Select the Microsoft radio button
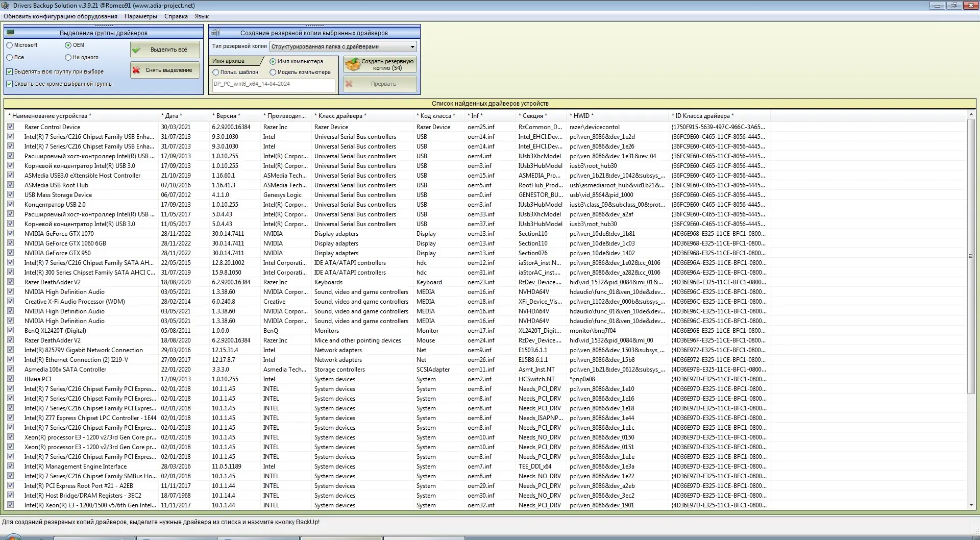 tap(9, 45)
